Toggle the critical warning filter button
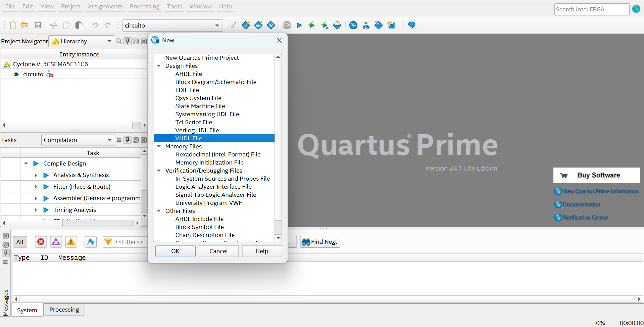644x327 pixels. tap(56, 242)
